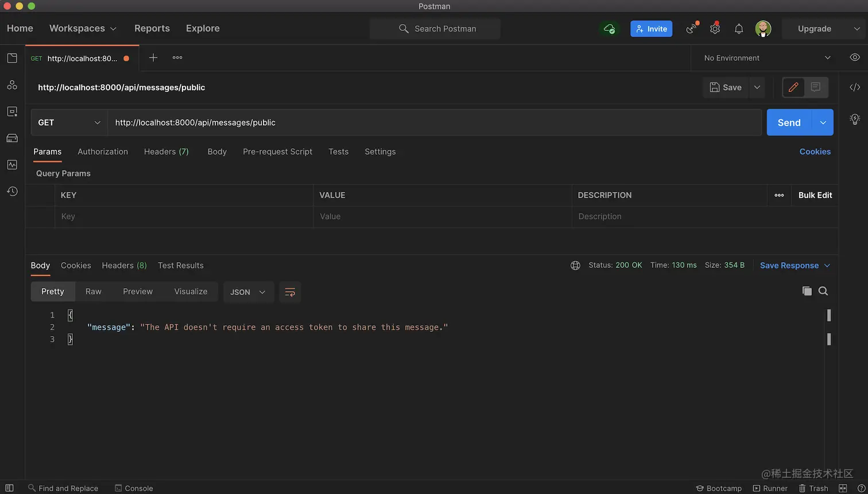Screen dimensions: 868x494
Task: Open the code snippet generator
Action: 855,87
